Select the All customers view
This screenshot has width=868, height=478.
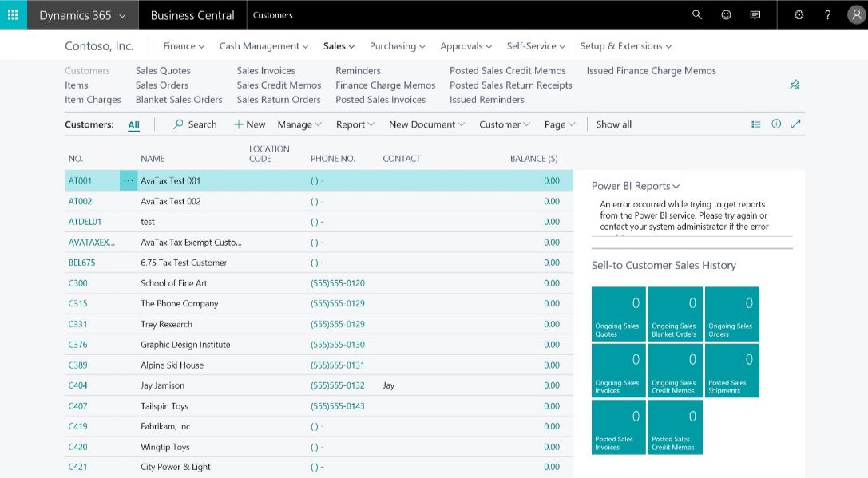click(133, 125)
